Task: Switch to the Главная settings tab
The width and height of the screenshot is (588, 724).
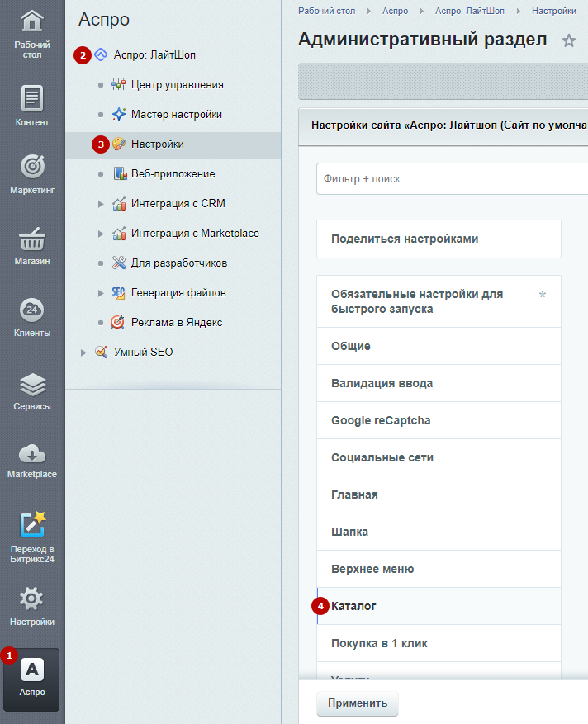Action: point(439,495)
